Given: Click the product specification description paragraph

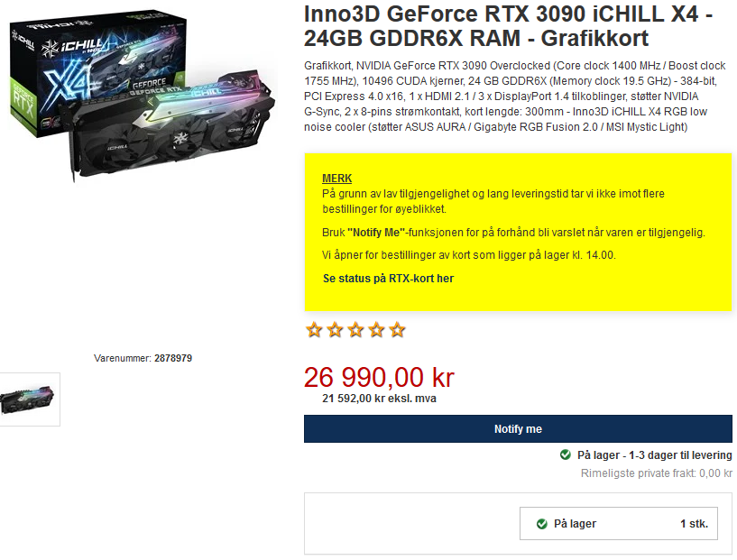Looking at the screenshot, I should click(515, 96).
